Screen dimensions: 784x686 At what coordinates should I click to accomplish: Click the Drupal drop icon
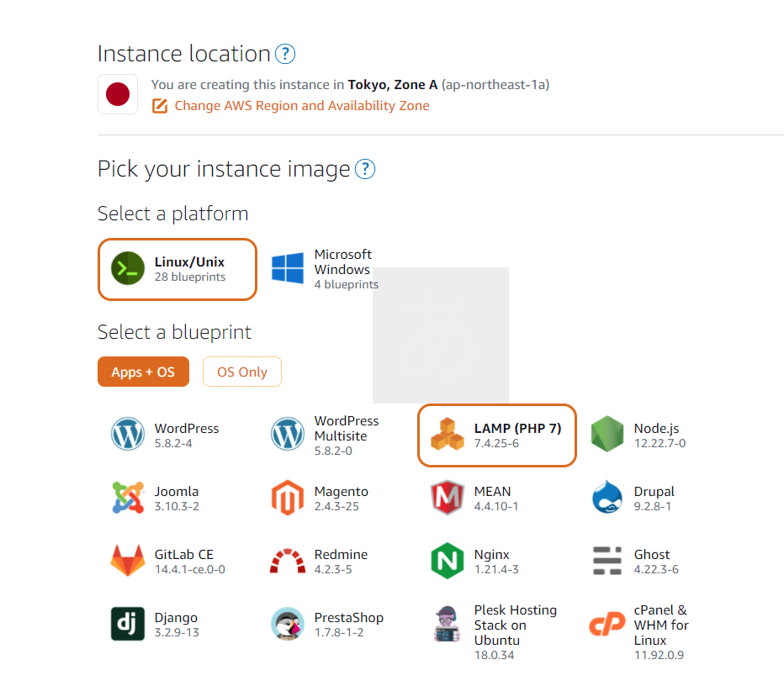click(x=607, y=497)
